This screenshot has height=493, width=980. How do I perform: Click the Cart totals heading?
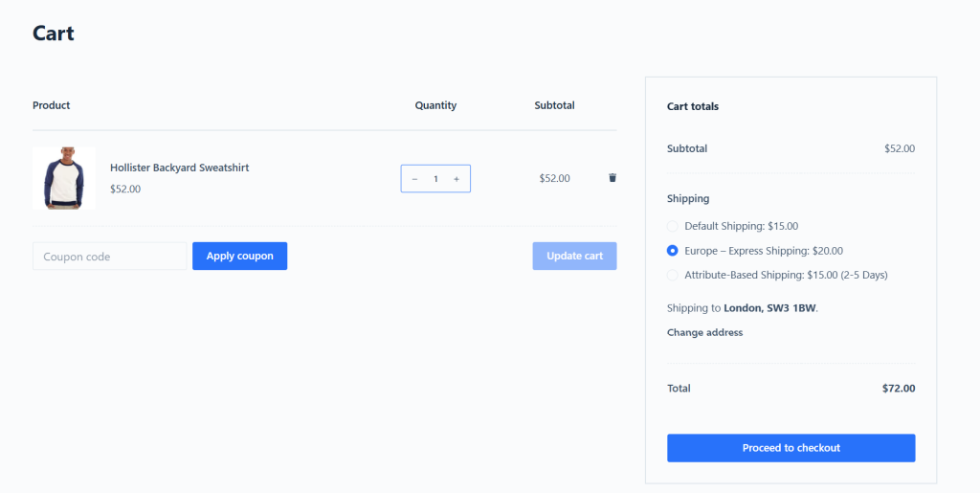pyautogui.click(x=693, y=107)
